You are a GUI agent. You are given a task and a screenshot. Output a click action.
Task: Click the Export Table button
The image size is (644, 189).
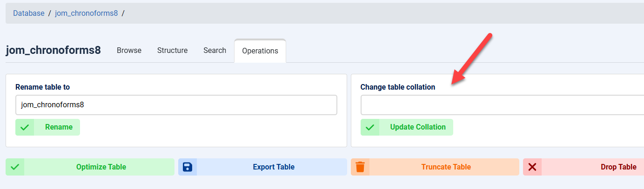tap(262, 167)
